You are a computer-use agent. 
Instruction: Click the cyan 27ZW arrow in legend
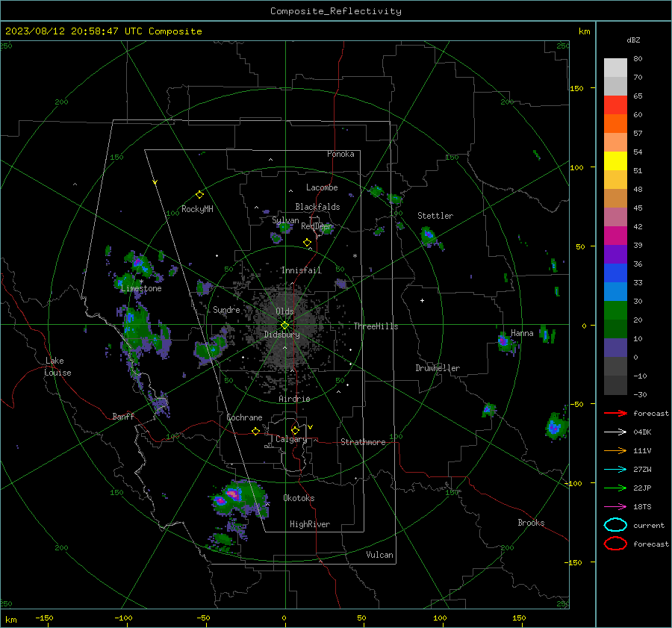click(x=615, y=470)
